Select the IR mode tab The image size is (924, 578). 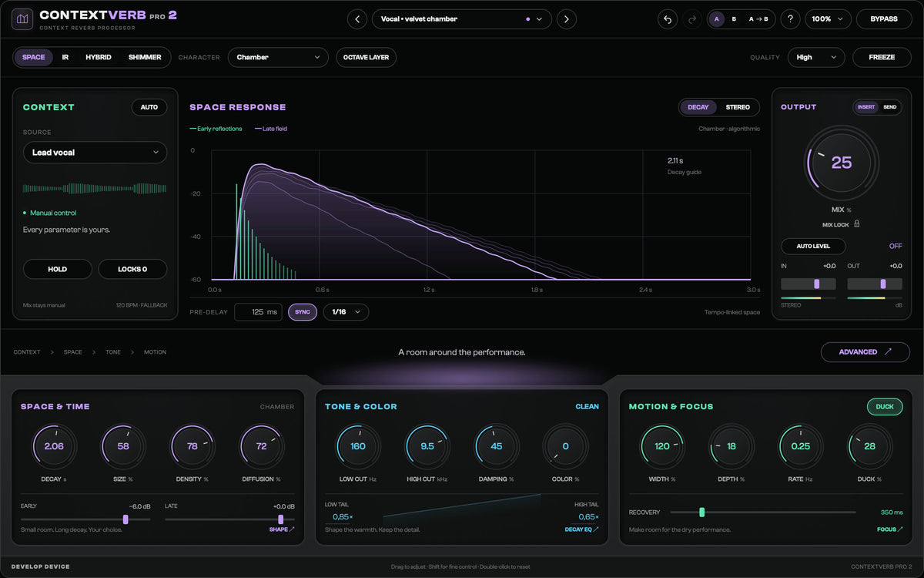pyautogui.click(x=65, y=57)
